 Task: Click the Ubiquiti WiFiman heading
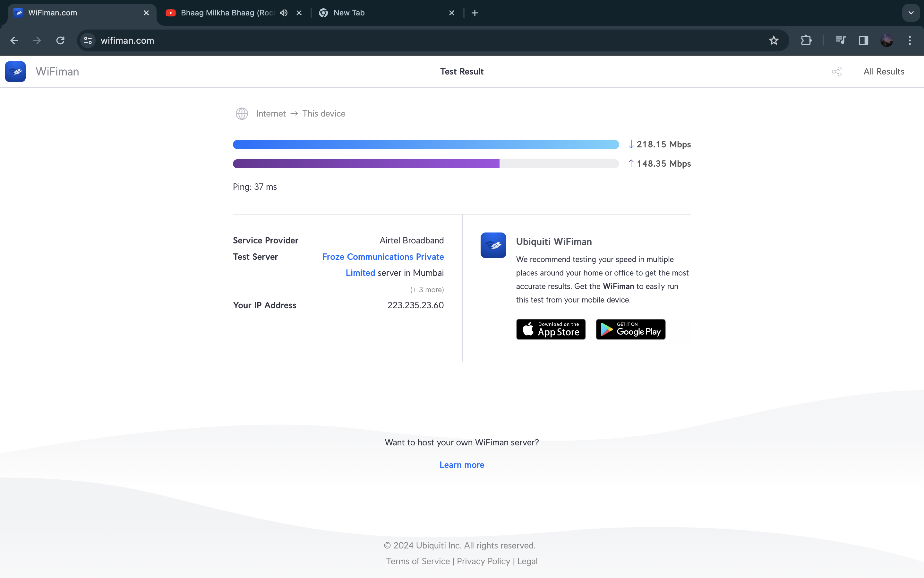click(x=554, y=241)
